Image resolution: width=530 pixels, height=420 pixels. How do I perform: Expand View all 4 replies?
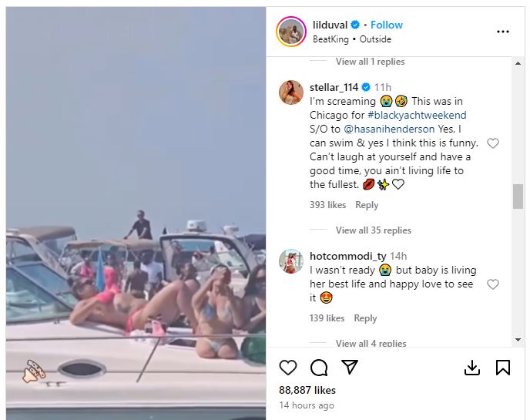click(371, 344)
